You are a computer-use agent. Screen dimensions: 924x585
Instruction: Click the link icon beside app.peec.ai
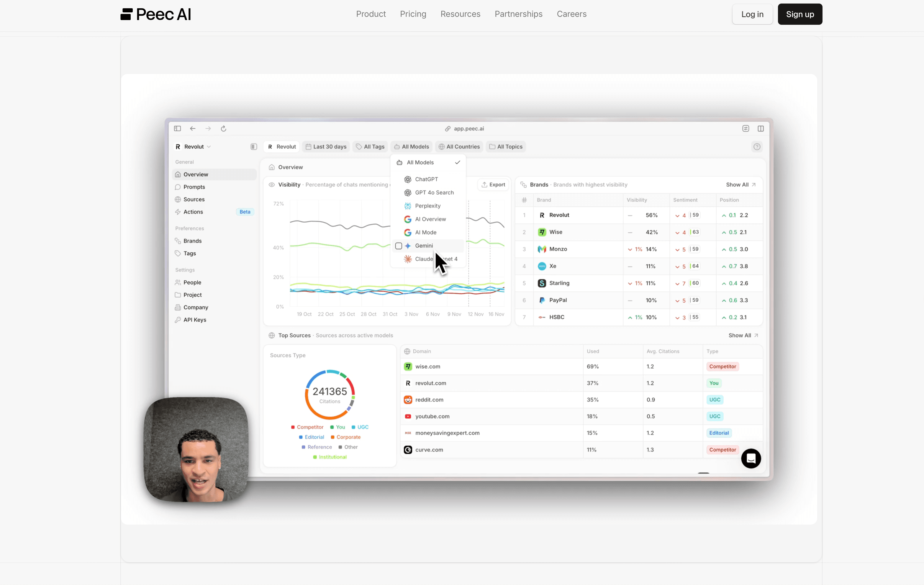(448, 129)
